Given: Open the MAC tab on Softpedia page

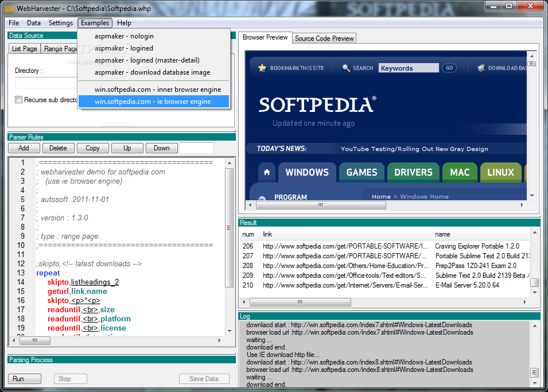Looking at the screenshot, I should click(x=460, y=172).
